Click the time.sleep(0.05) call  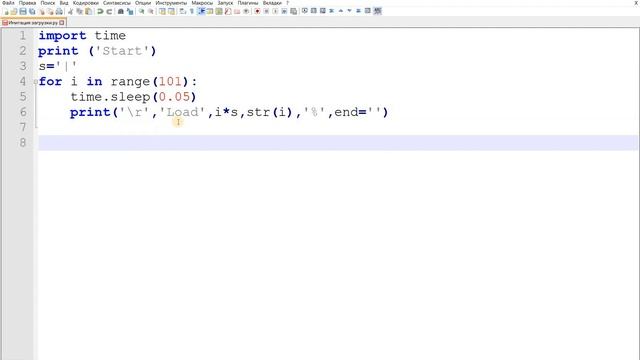click(x=133, y=97)
